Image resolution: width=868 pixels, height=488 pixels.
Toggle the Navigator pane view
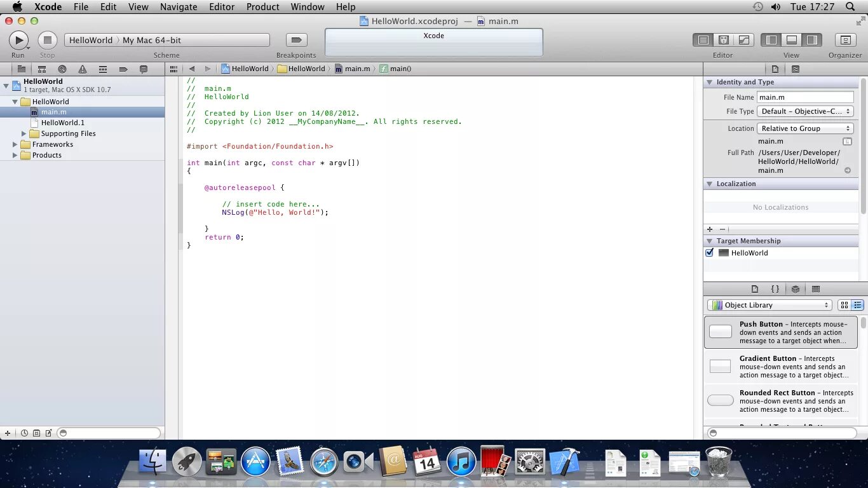771,40
